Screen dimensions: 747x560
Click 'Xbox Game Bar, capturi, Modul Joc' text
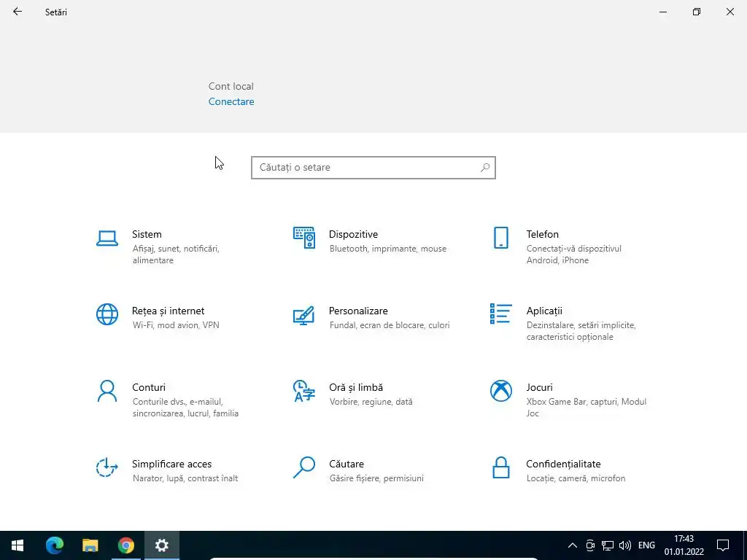(x=586, y=408)
